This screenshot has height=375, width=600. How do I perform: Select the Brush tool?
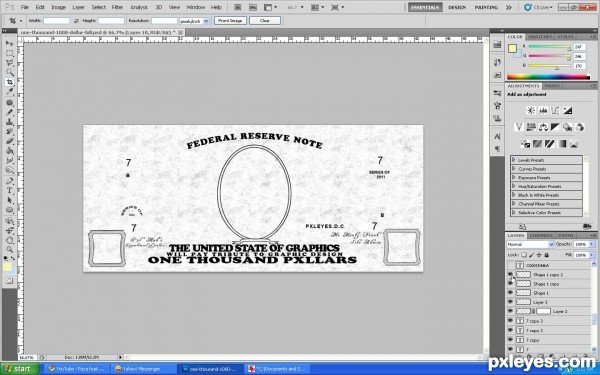point(9,112)
